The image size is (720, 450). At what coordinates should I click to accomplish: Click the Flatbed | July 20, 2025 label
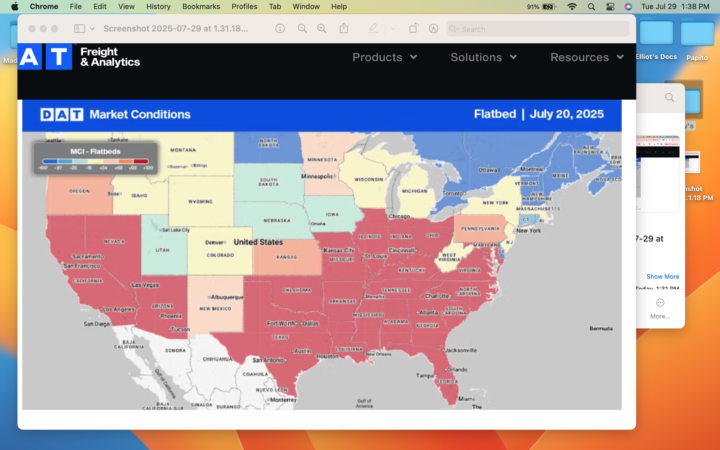pyautogui.click(x=539, y=114)
